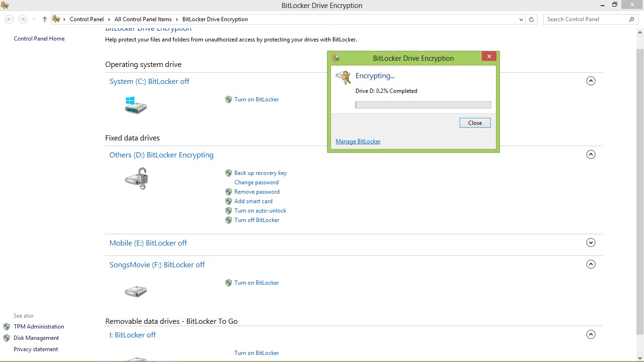Click the Others (D:) locked drive icon

point(137,179)
